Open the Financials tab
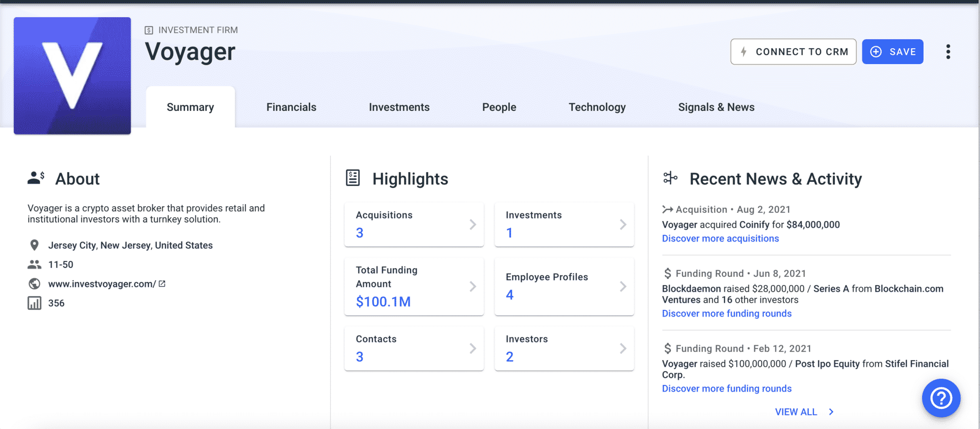The height and width of the screenshot is (429, 980). pos(291,107)
